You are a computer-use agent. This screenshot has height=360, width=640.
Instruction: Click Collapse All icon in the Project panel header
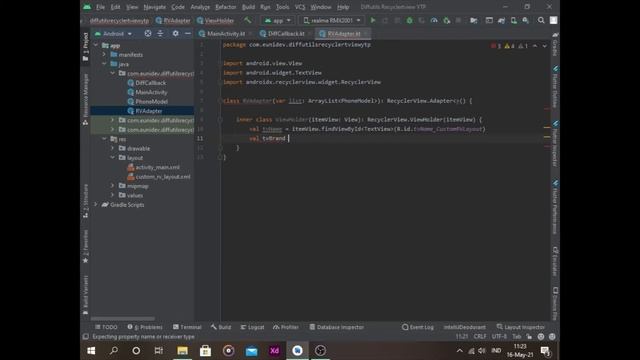pyautogui.click(x=160, y=33)
